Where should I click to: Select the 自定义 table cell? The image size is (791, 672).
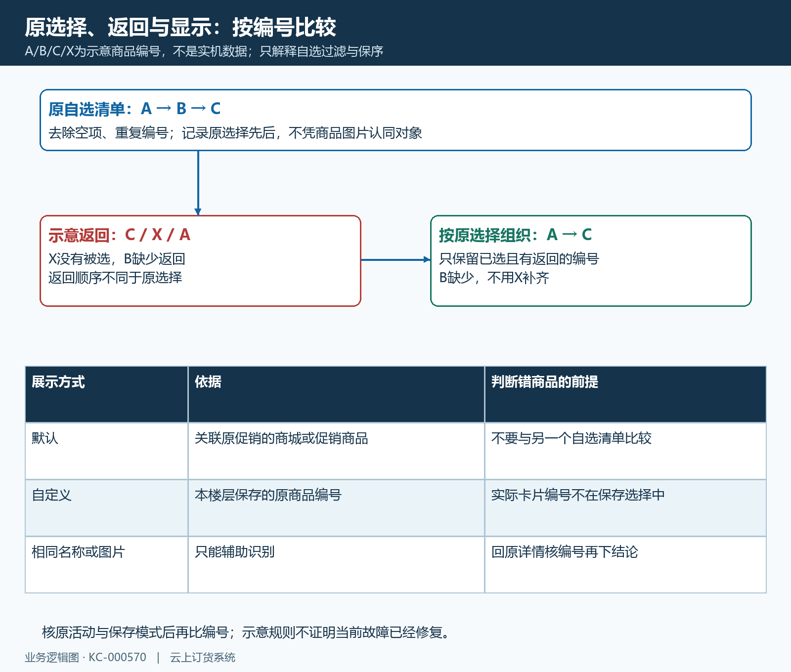point(106,508)
